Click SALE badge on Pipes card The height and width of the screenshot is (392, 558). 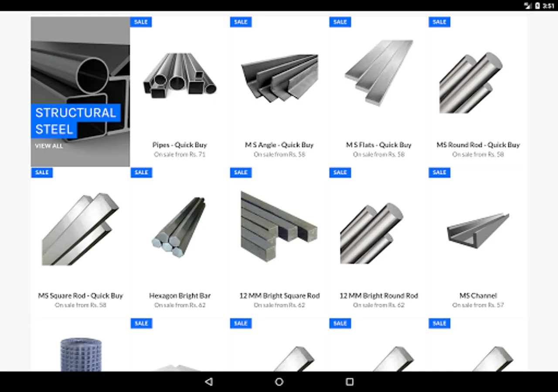pos(141,22)
